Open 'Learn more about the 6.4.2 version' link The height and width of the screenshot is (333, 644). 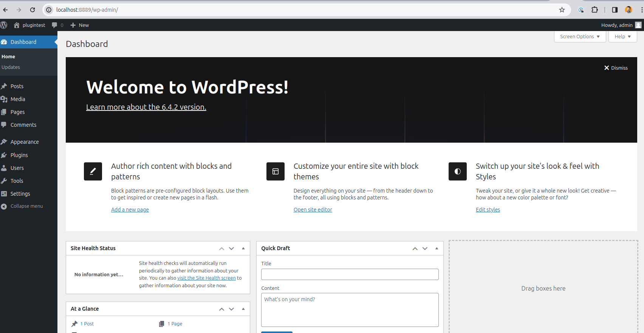pos(146,107)
